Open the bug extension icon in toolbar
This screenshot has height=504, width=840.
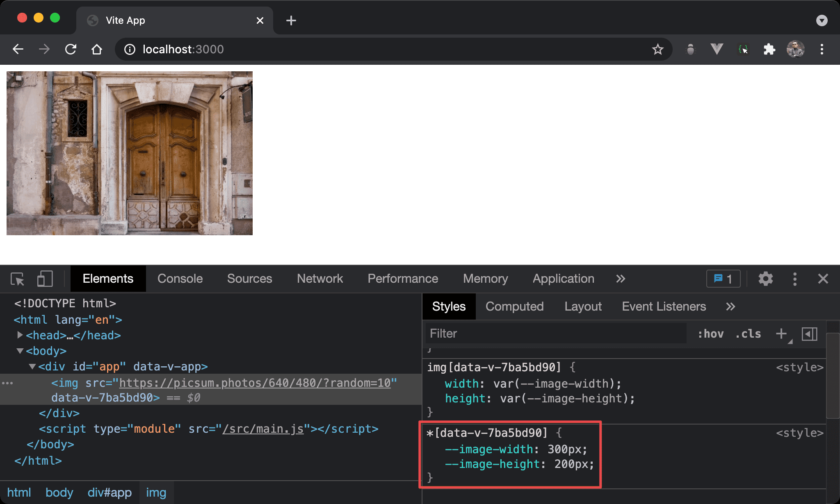691,49
